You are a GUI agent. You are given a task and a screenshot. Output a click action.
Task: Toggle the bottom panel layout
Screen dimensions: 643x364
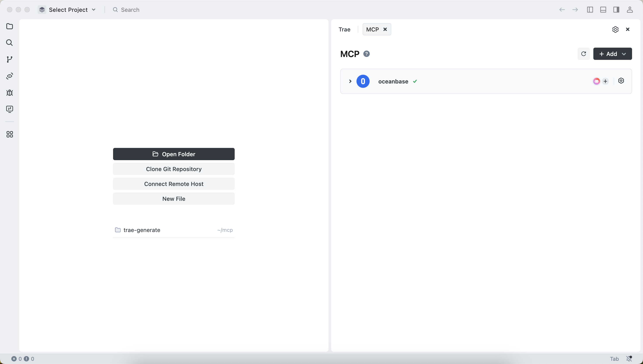[x=603, y=10]
